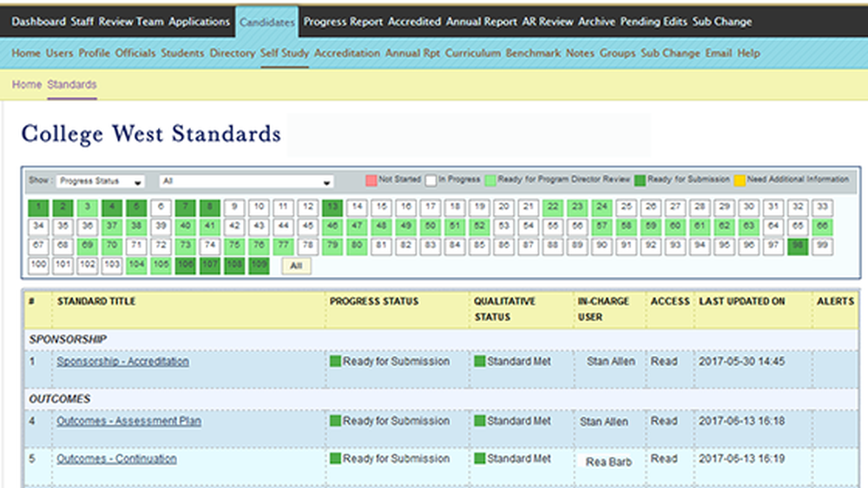Open Curriculum submenu item
This screenshot has height=488, width=868.
473,53
